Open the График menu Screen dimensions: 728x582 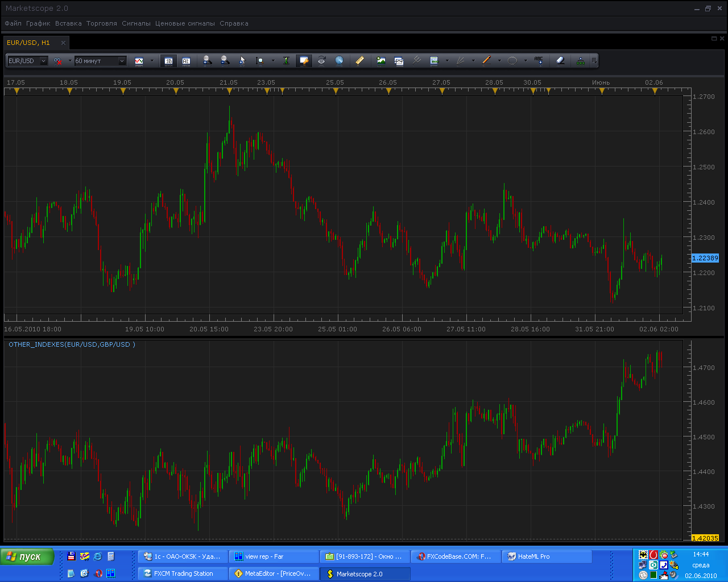pyautogui.click(x=38, y=23)
